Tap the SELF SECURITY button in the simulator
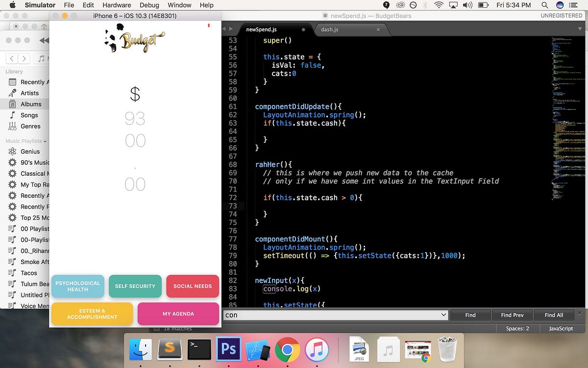The height and width of the screenshot is (368, 588). 135,286
